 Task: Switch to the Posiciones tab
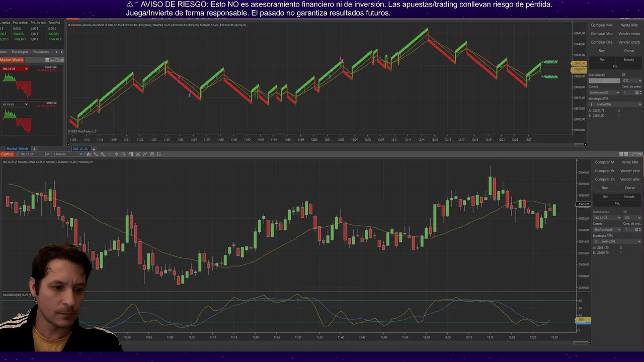coord(41,52)
